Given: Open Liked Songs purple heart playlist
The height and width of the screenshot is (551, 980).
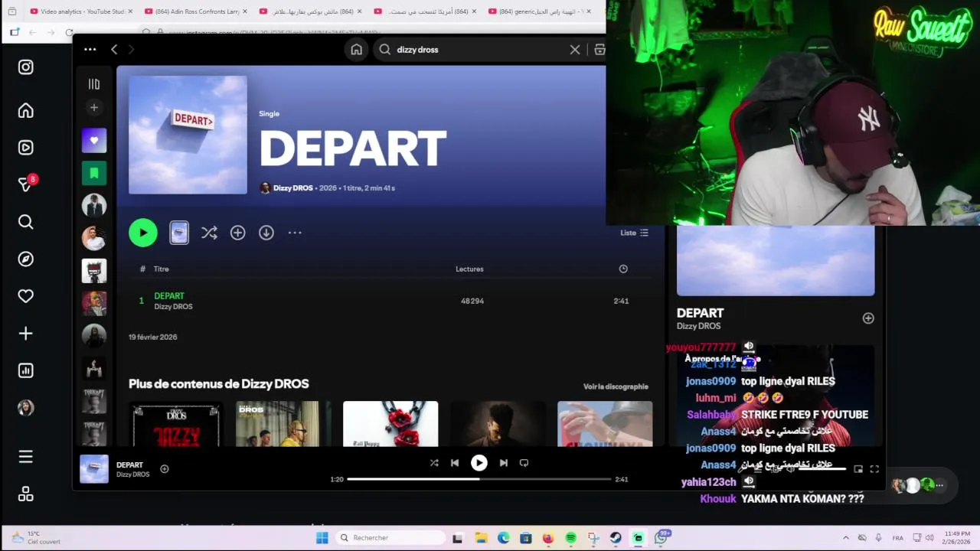Looking at the screenshot, I should coord(94,140).
